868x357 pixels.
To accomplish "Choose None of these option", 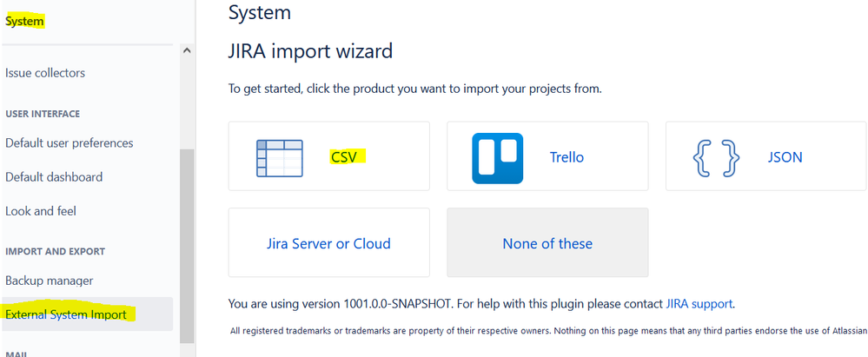I will [x=547, y=242].
